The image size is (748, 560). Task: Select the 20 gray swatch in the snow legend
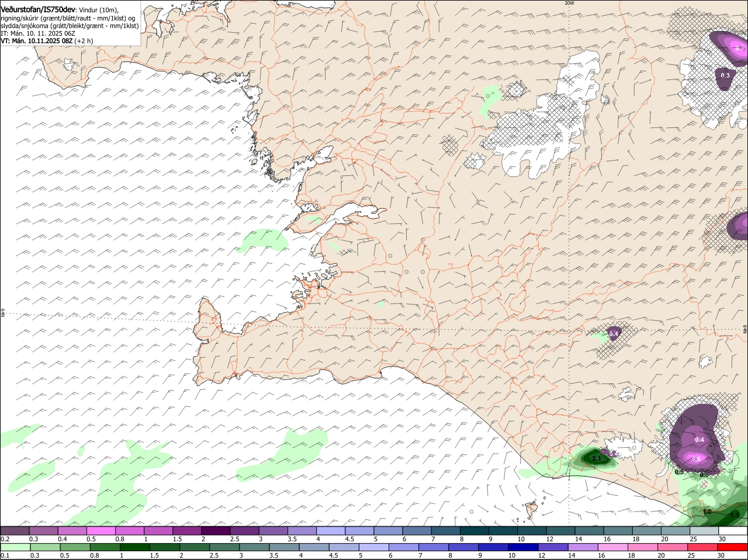point(676,530)
